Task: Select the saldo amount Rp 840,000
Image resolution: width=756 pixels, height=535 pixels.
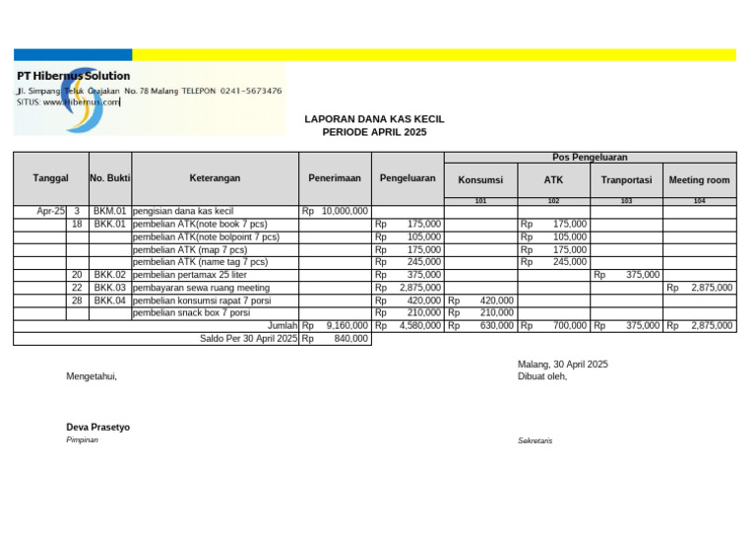Action: [x=335, y=339]
